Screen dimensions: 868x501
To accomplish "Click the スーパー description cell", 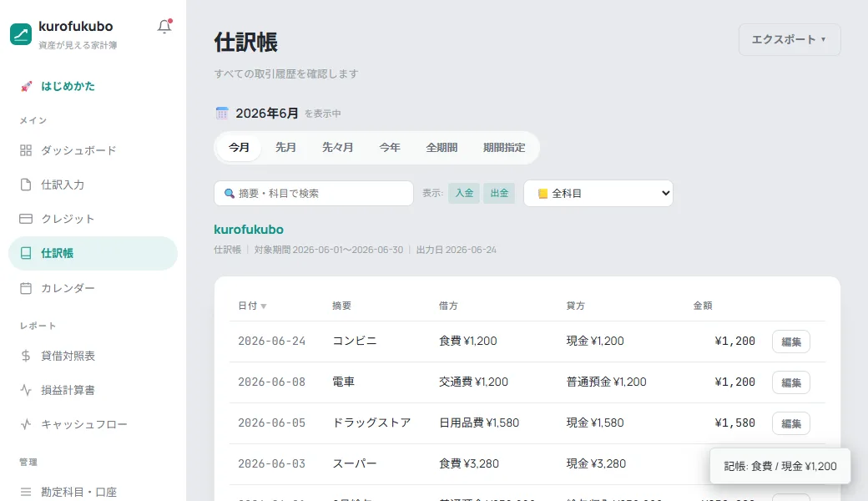I will tap(354, 464).
